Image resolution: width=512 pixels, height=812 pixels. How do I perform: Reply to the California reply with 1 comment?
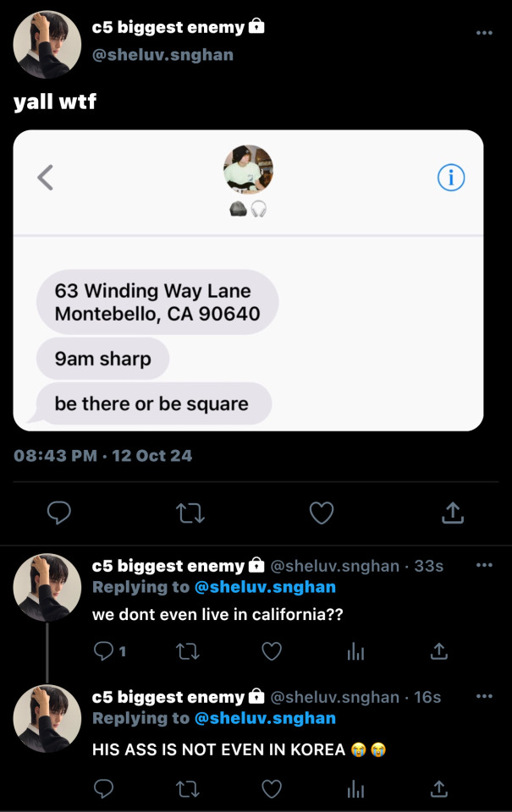[x=105, y=651]
